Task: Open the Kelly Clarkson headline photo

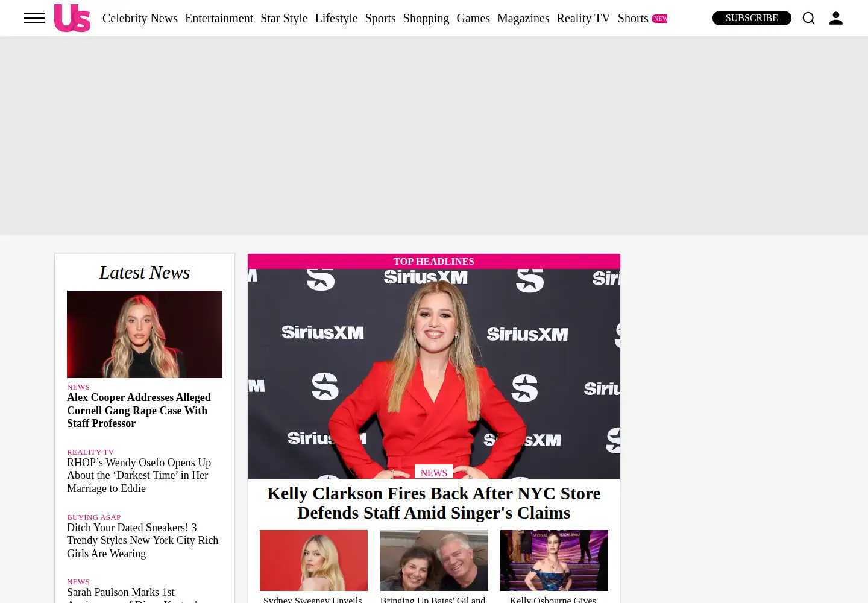Action: coord(434,374)
